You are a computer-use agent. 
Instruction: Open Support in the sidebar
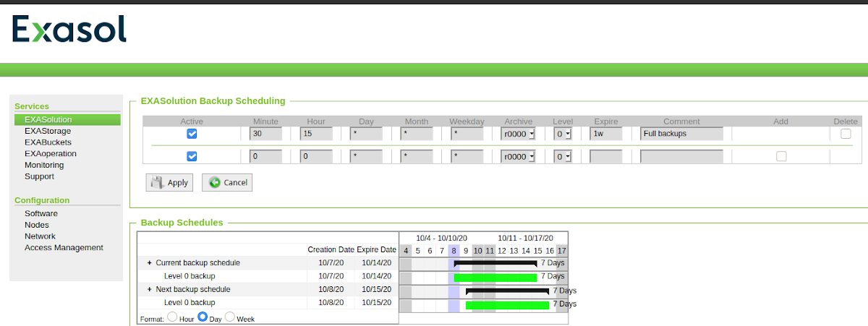tap(39, 176)
